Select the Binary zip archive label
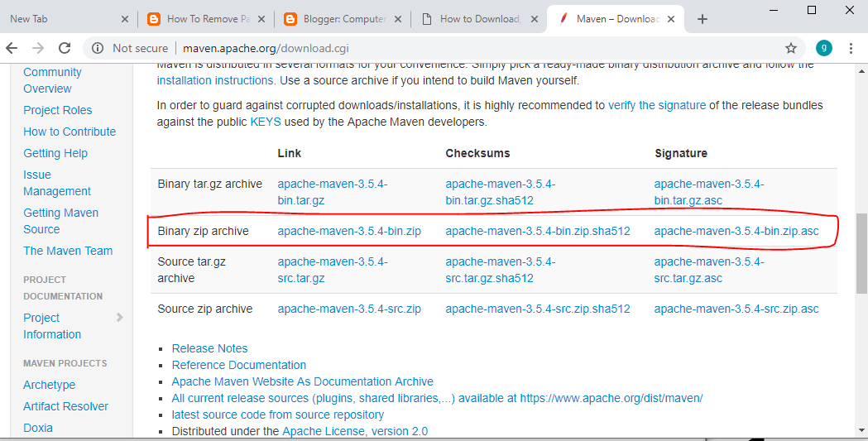868x441 pixels. point(204,232)
